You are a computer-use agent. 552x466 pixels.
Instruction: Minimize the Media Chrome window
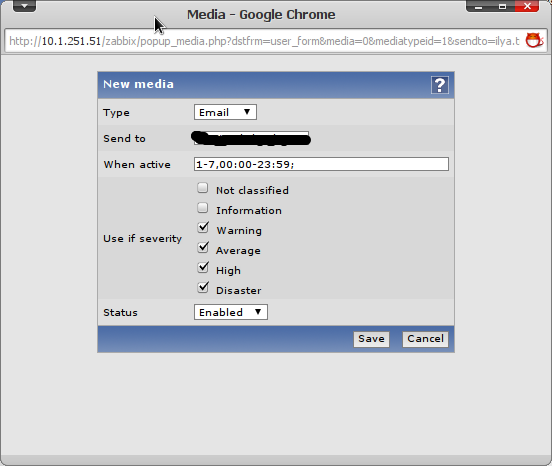478,6
